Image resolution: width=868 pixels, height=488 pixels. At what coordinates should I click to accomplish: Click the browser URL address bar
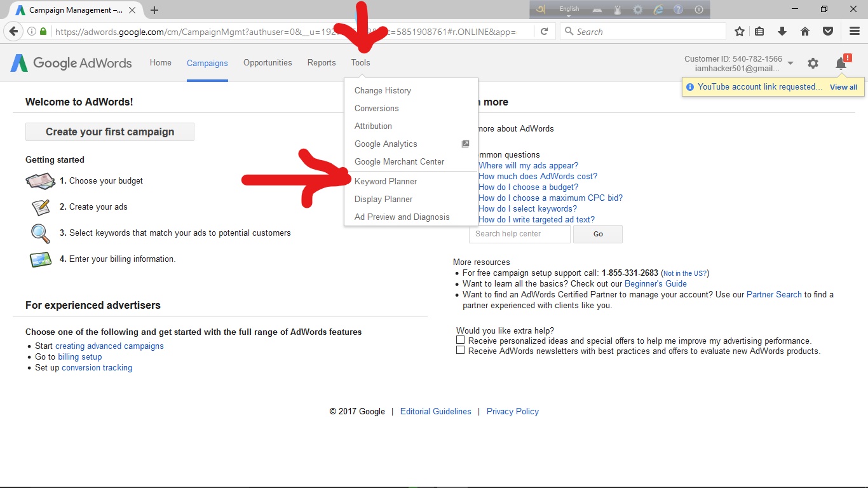[286, 31]
